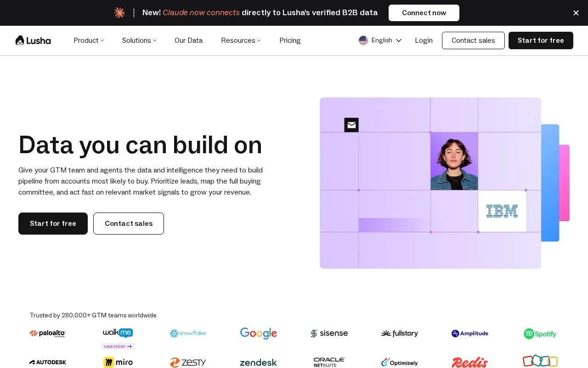Image resolution: width=588 pixels, height=368 pixels.
Task: Expand the Solutions menu
Action: (139, 40)
